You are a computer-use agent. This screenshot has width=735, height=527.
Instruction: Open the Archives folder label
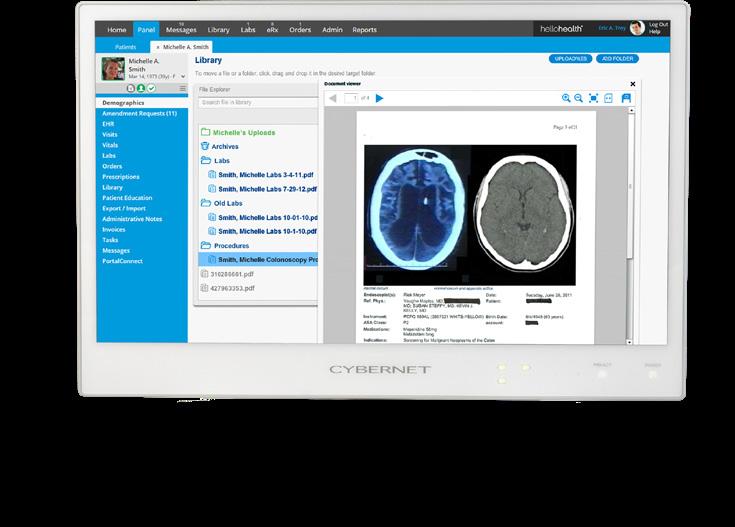click(225, 147)
